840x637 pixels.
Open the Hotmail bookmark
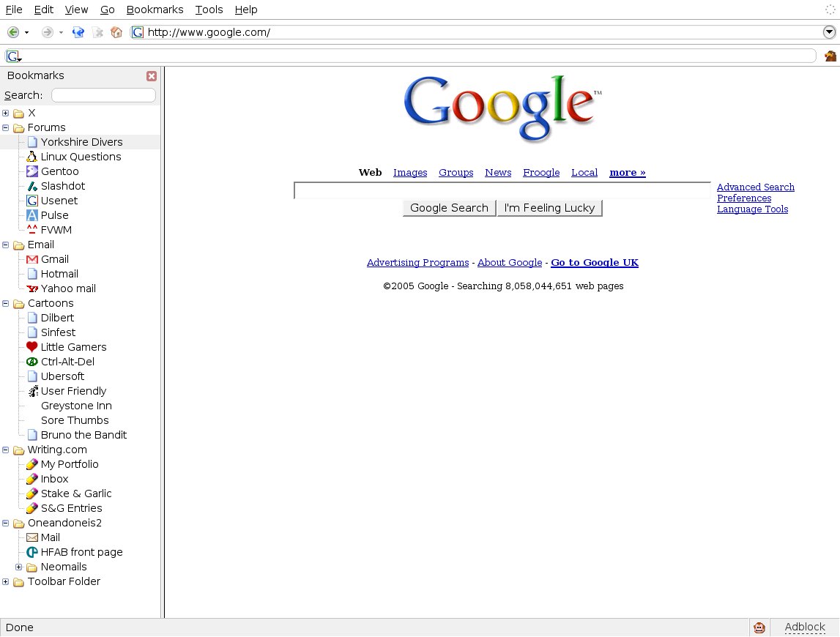(x=59, y=274)
